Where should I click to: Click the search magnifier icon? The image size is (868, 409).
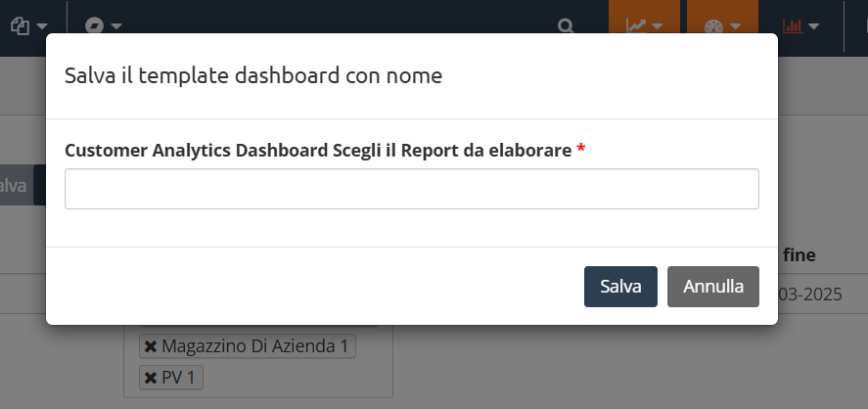[566, 26]
